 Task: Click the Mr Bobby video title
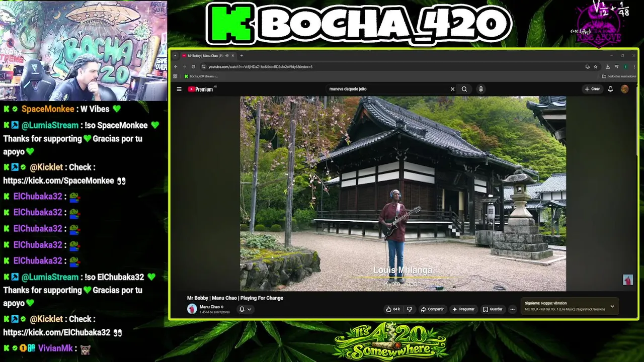pyautogui.click(x=235, y=298)
